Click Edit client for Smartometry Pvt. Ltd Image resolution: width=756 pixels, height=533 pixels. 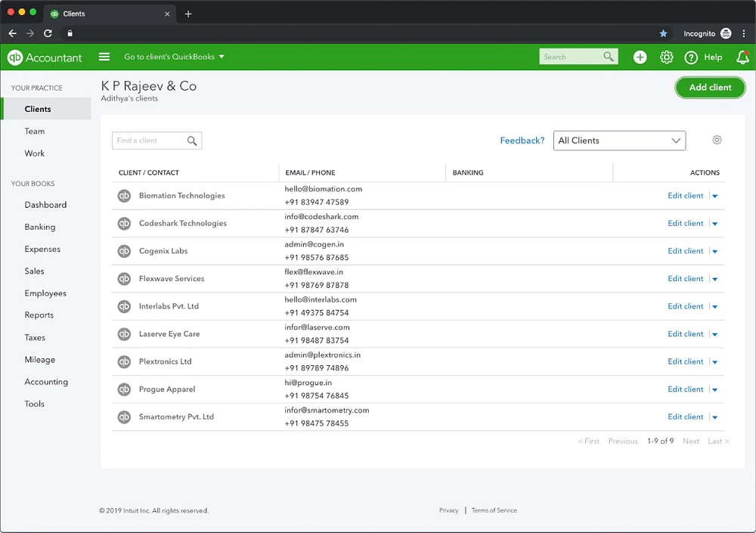pos(685,417)
